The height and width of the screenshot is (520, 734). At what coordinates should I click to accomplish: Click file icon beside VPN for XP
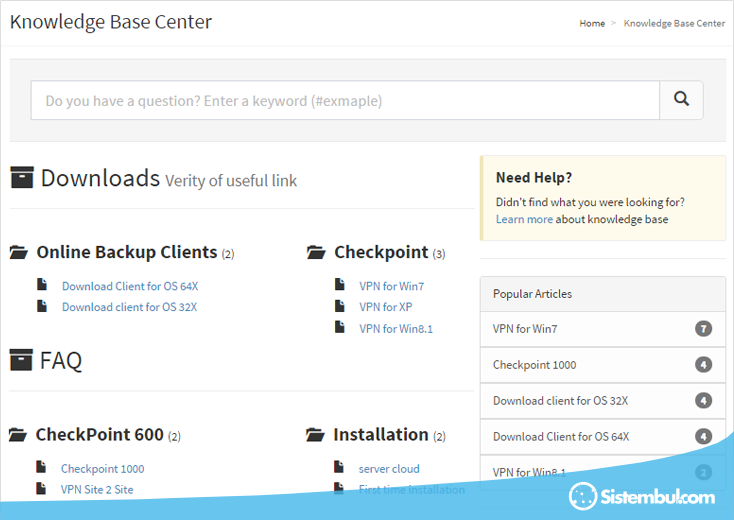(339, 306)
